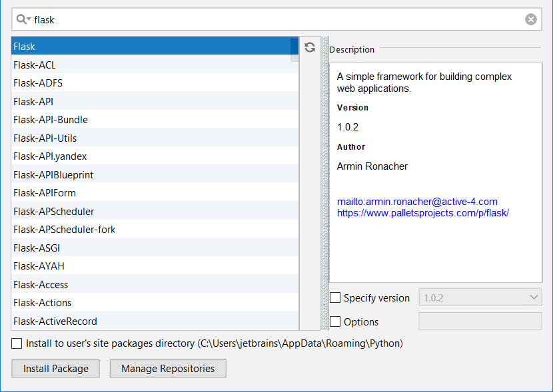Screen dimensions: 553x392
Task: Open the mailto:armin.ronacher link
Action: point(418,201)
